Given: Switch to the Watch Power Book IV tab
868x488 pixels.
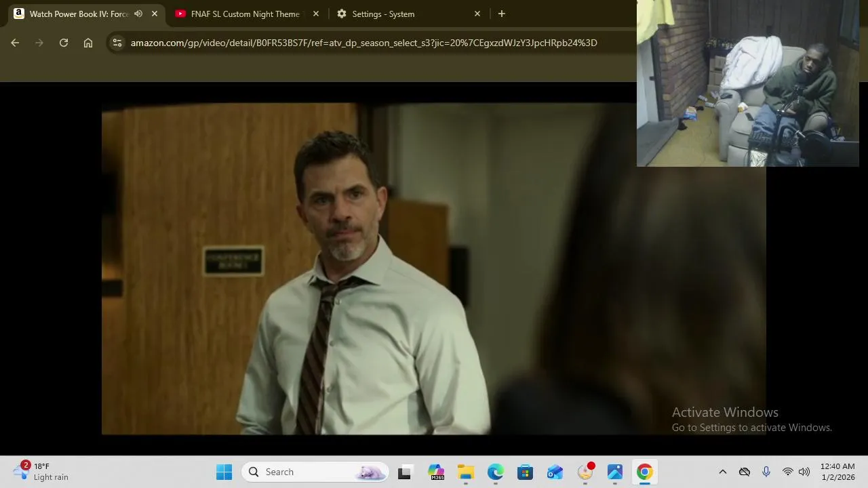Looking at the screenshot, I should (79, 14).
